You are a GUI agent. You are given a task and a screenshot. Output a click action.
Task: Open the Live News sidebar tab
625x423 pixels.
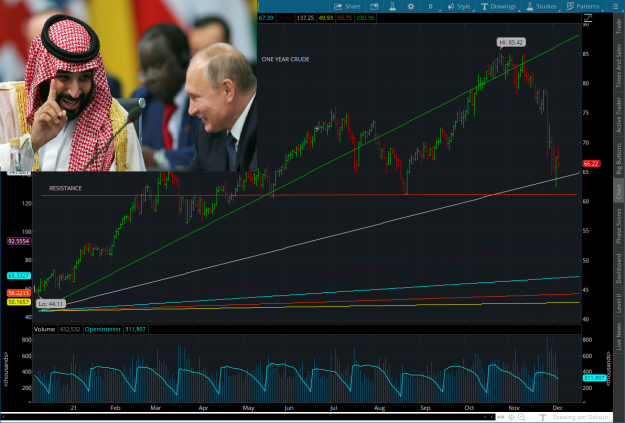tap(619, 337)
